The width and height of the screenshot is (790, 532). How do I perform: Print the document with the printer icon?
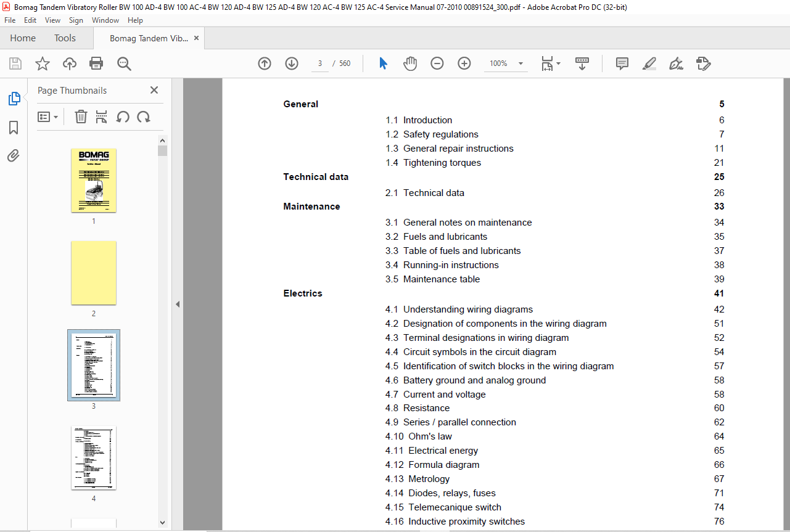pos(96,63)
